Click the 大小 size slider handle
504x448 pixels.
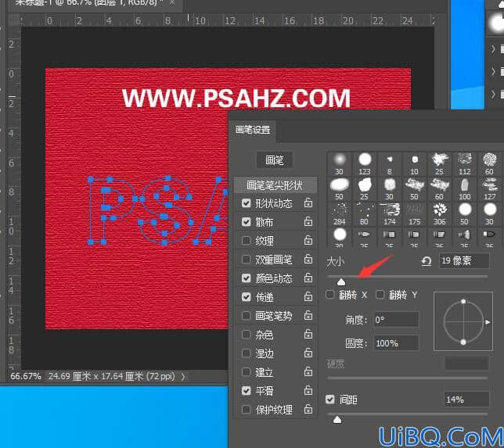tap(341, 281)
